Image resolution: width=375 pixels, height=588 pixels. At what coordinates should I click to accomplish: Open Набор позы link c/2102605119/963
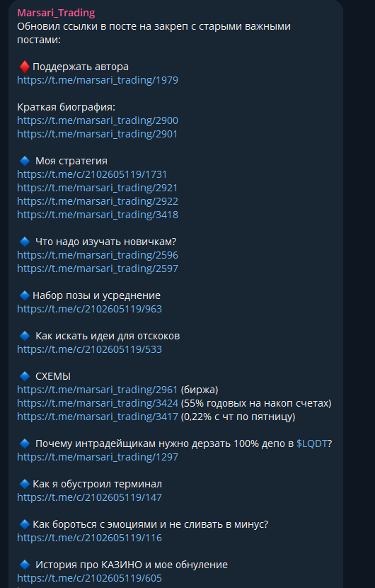pos(90,309)
